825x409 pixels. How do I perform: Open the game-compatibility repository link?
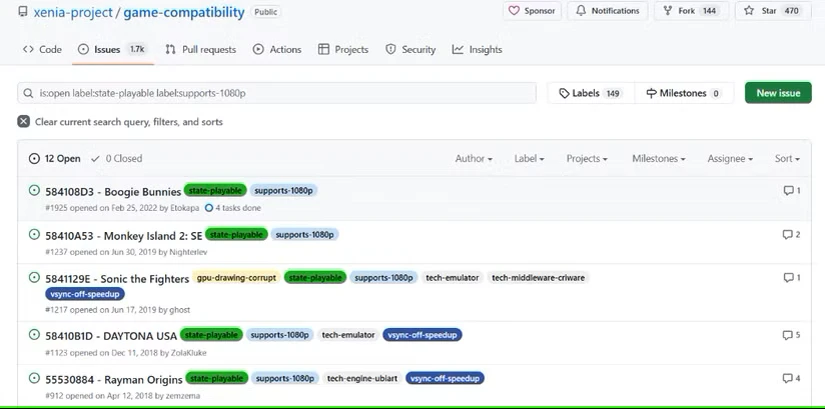click(x=184, y=12)
